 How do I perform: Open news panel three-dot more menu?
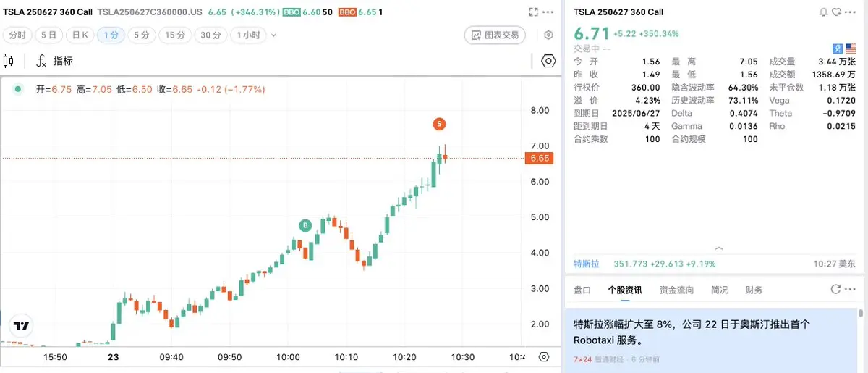point(851,289)
